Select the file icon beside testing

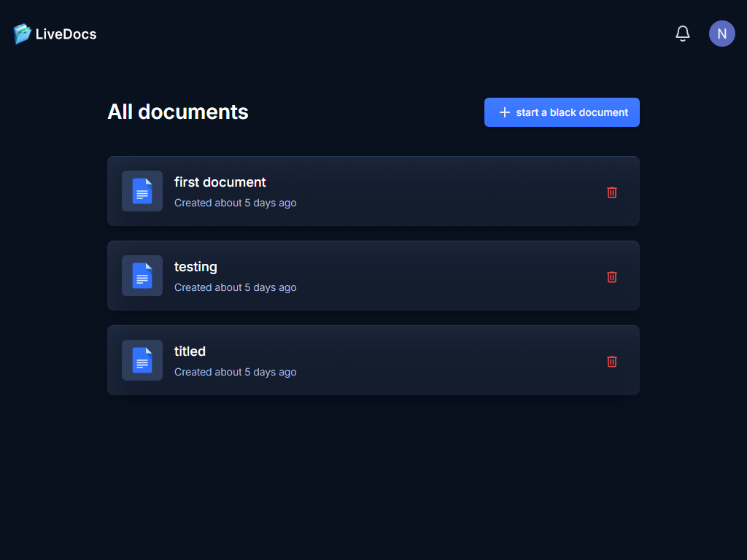[142, 276]
